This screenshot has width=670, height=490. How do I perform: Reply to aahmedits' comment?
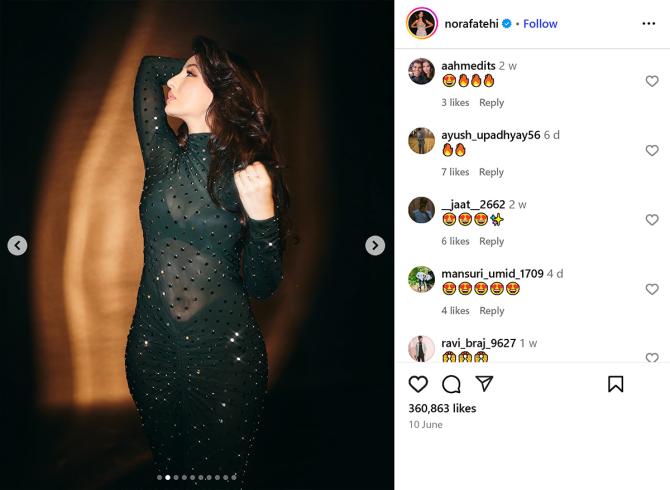coord(491,103)
